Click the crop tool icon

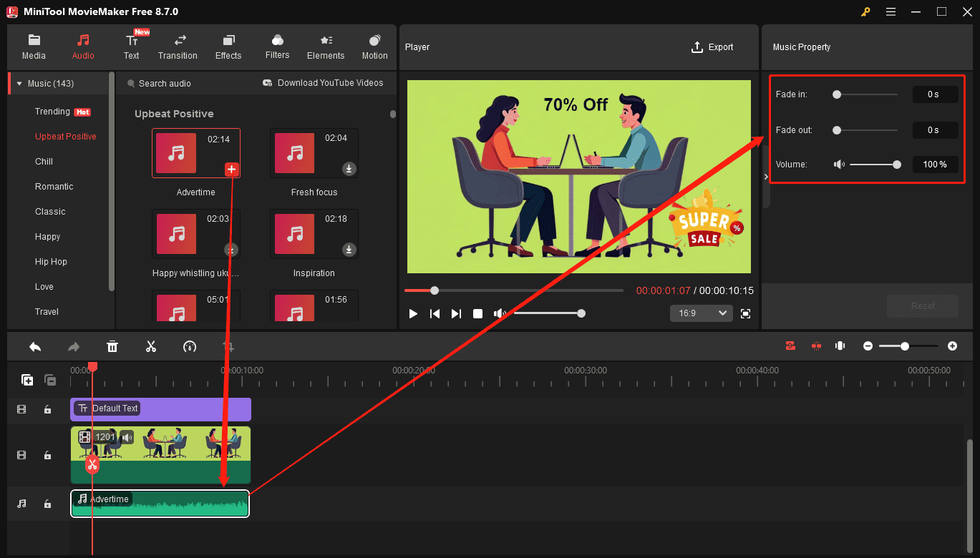(x=228, y=347)
